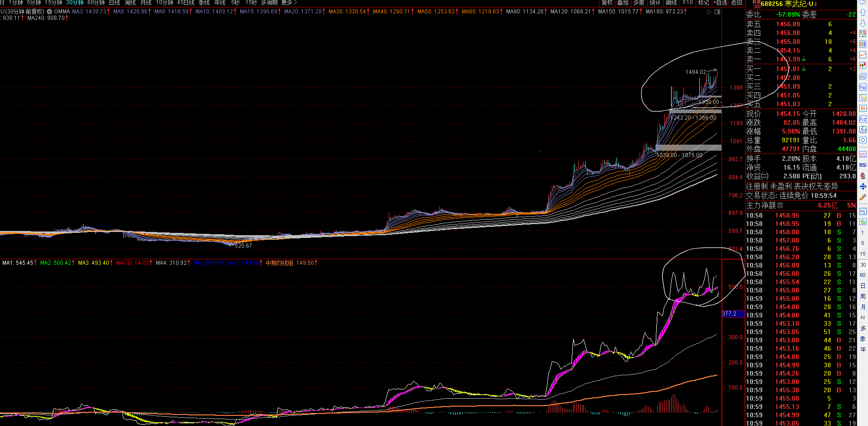Viewport: 868px width, 426px height.
Task: Switch to 日线 tab
Action: tap(115, 3)
